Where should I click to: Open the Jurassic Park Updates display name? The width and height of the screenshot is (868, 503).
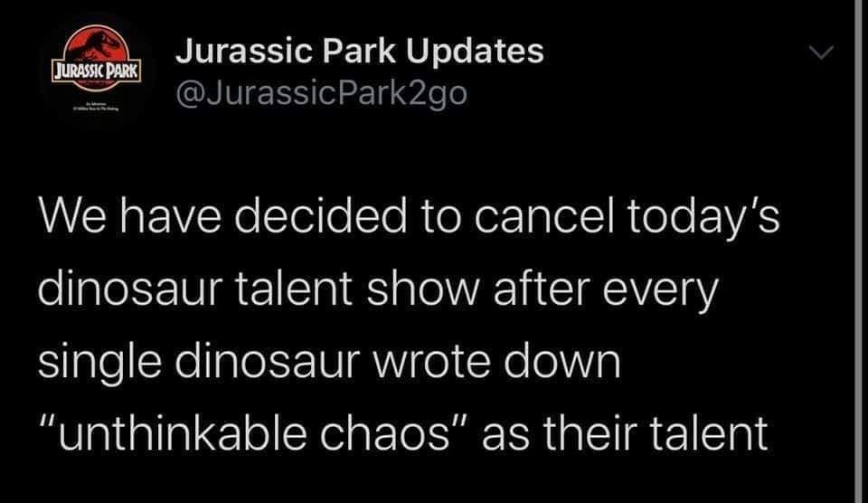point(359,52)
